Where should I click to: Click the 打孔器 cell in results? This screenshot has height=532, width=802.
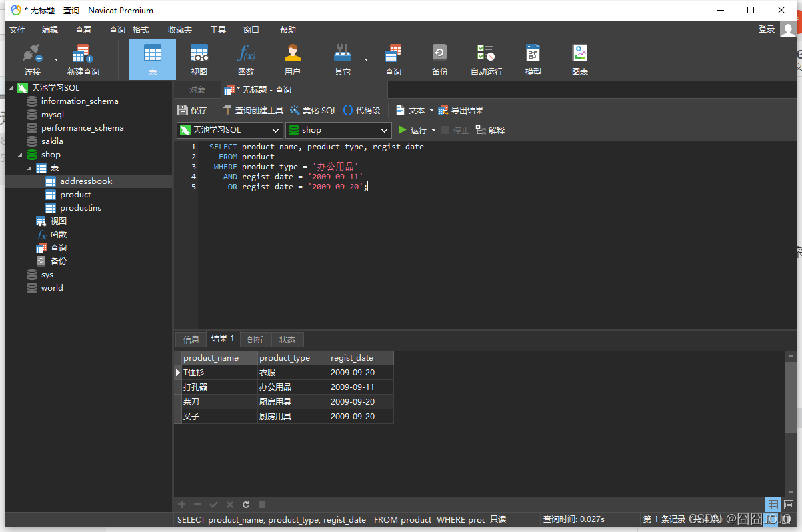click(x=219, y=387)
